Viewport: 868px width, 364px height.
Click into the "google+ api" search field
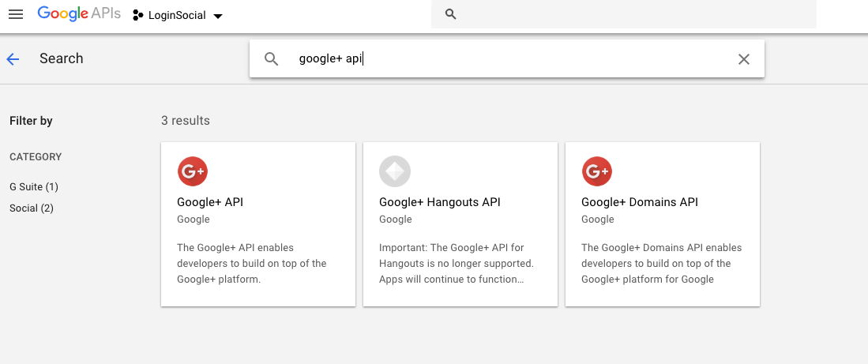coord(505,59)
